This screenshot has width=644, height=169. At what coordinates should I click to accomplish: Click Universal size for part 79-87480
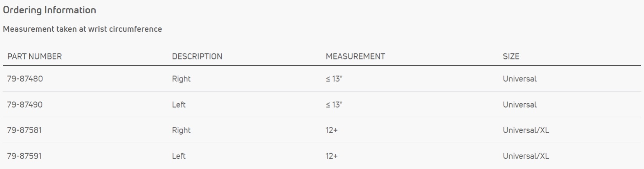(519, 79)
